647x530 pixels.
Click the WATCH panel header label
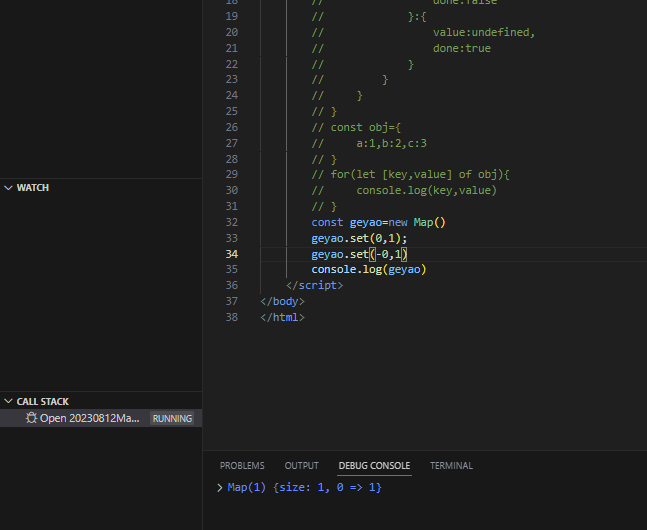point(33,188)
